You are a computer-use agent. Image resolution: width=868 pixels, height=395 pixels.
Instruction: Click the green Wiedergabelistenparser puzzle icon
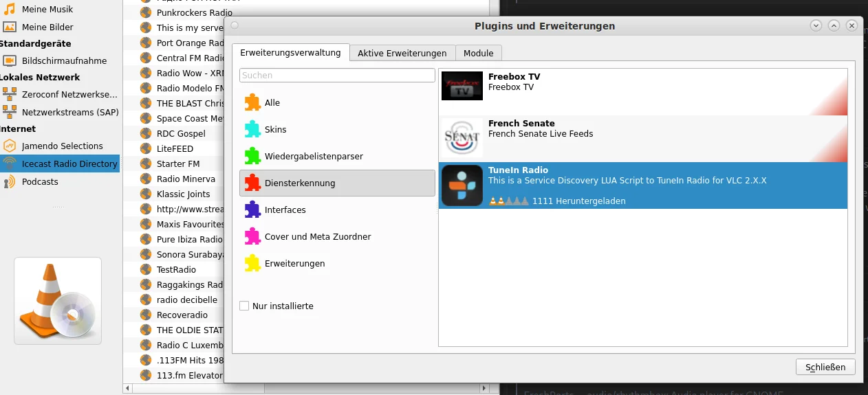[x=252, y=156]
